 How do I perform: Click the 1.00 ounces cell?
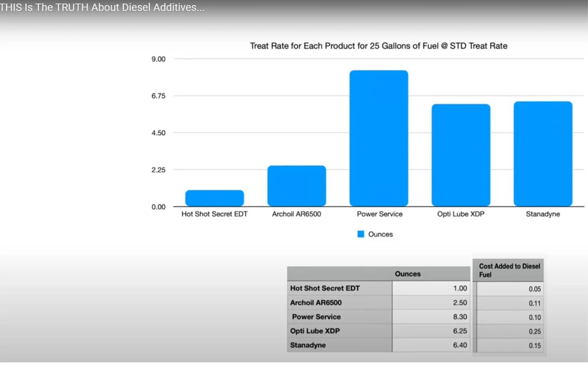click(x=431, y=288)
